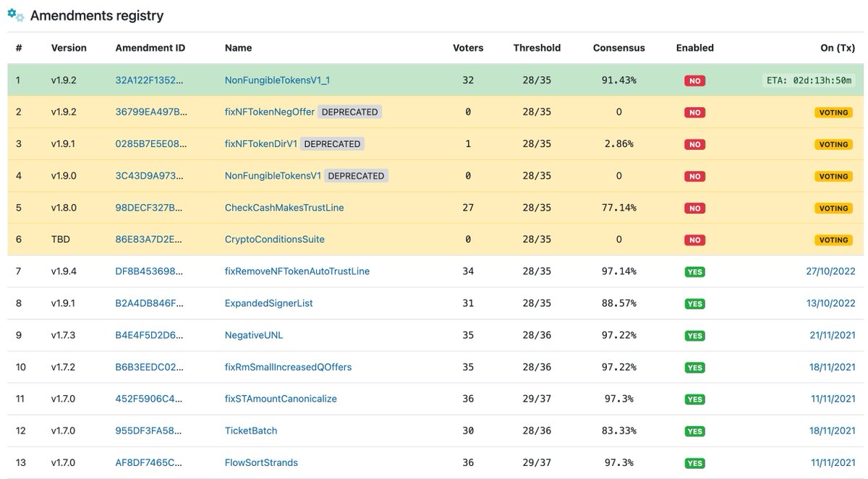Open amendment ID 955DF3FA58
868x479 pixels.
pyautogui.click(x=150, y=431)
